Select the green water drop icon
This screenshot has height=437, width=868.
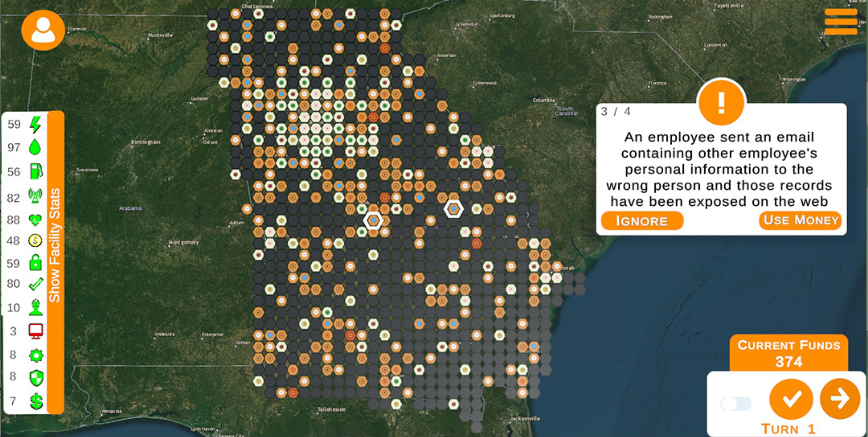pyautogui.click(x=35, y=148)
